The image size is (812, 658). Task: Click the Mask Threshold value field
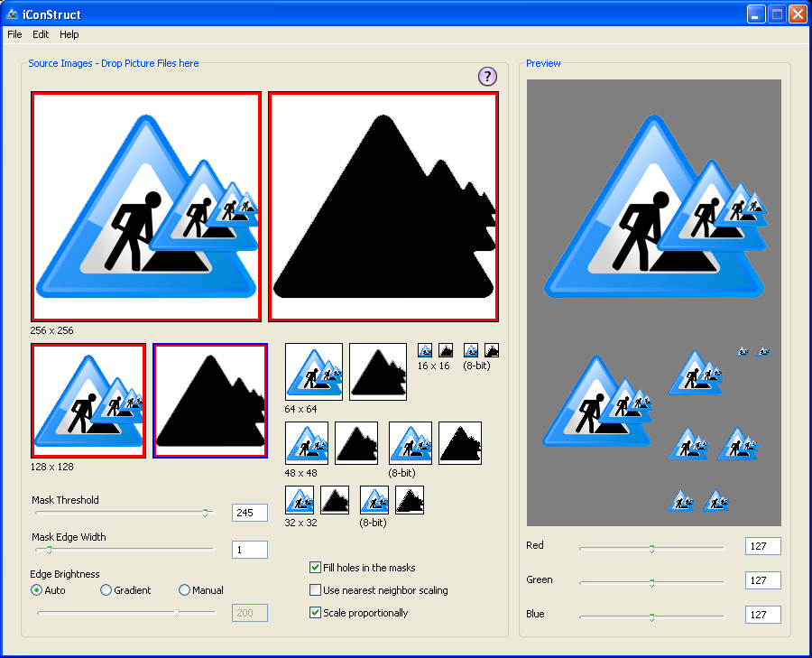(250, 513)
